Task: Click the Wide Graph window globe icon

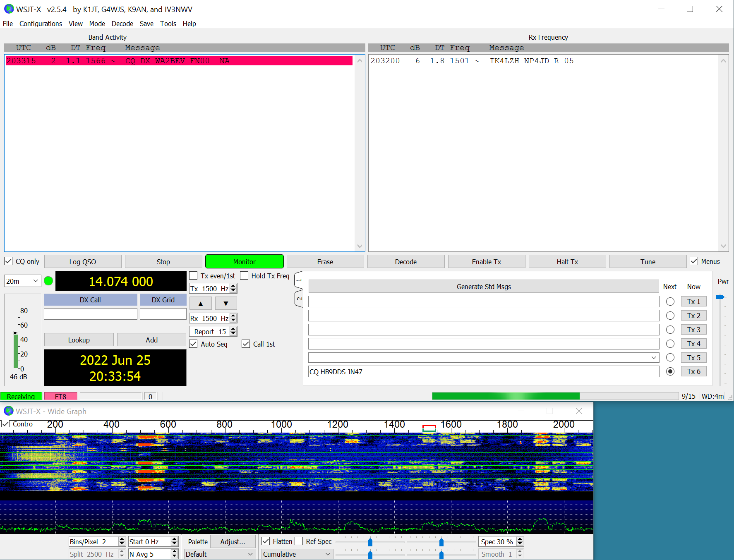Action: (x=9, y=411)
